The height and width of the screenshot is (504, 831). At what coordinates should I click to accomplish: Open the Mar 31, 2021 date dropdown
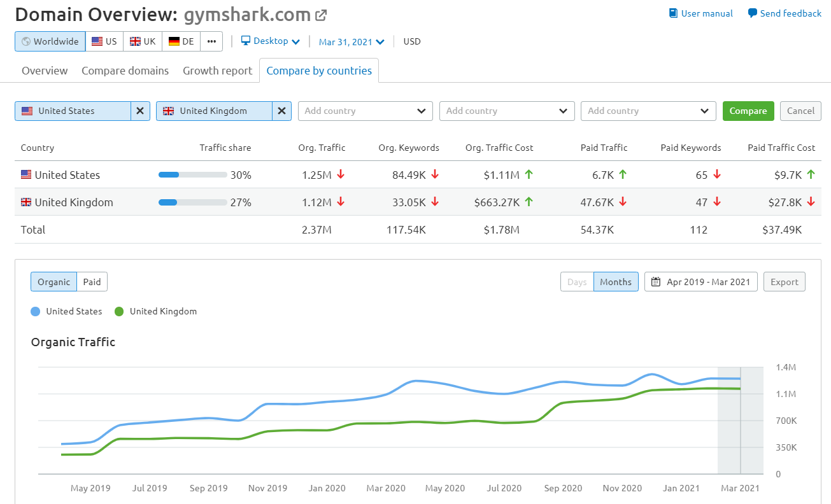[352, 42]
